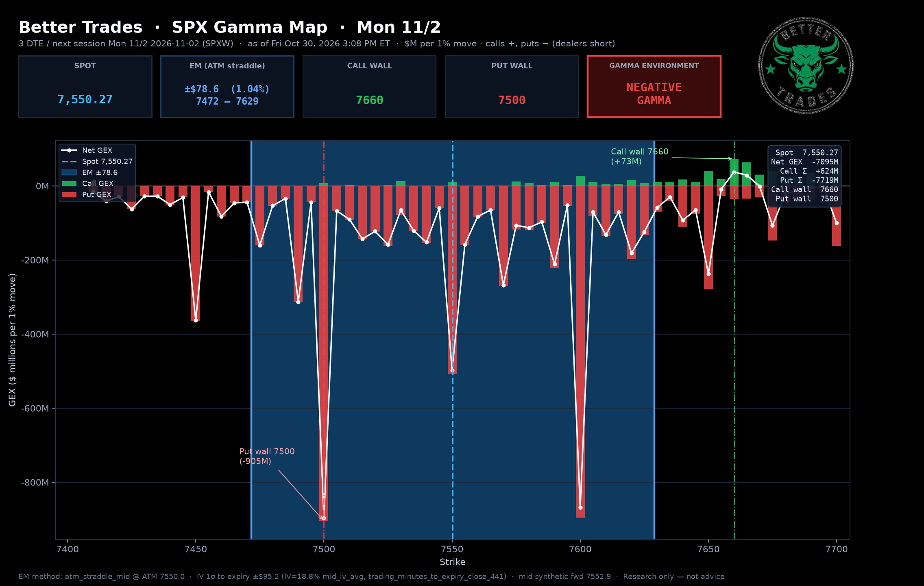Click the Net GEX point at strike 7450
The width and height of the screenshot is (924, 586).
pos(196,320)
